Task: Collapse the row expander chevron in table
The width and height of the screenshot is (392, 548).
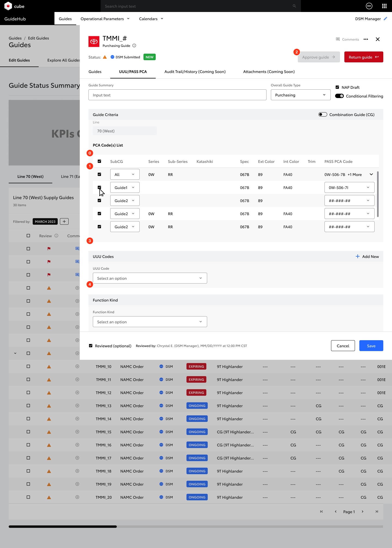Action: coord(15,353)
